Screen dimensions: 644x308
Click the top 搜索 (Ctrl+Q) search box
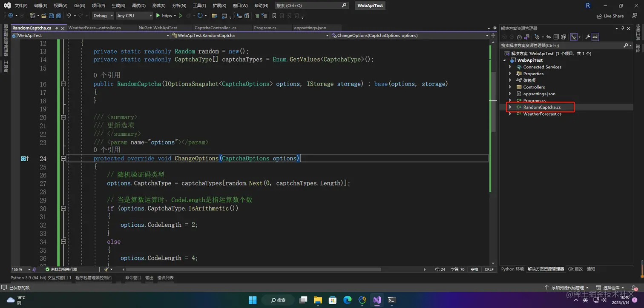(x=311, y=6)
